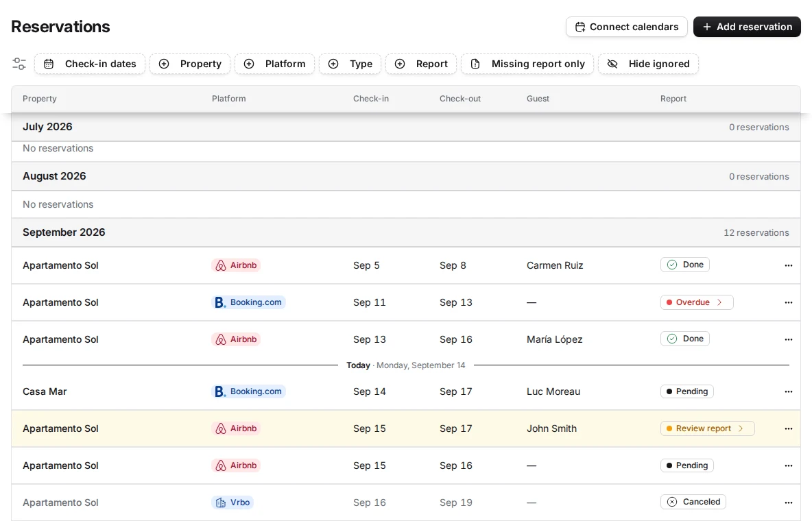812x521 pixels.
Task: Open the Check-in dates filter
Action: tap(90, 64)
